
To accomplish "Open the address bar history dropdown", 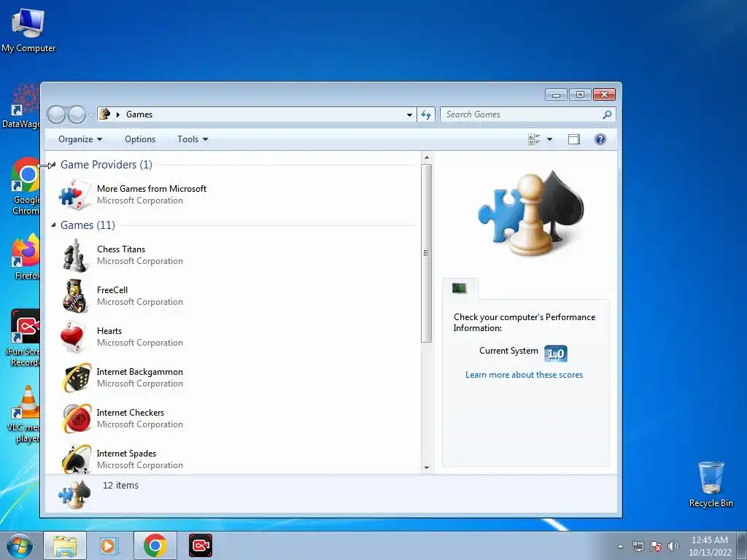I will click(409, 114).
